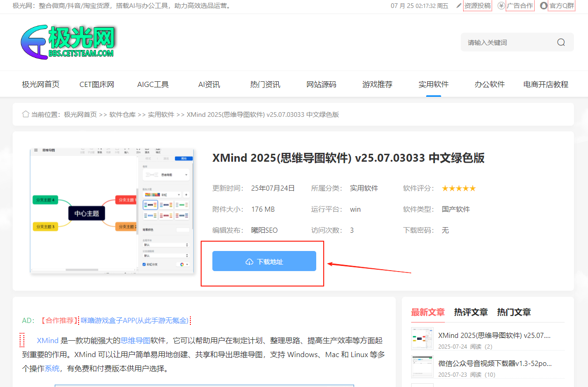The width and height of the screenshot is (588, 387).
Task: Click 极光网首页 in the breadcrumb trail
Action: click(x=80, y=115)
